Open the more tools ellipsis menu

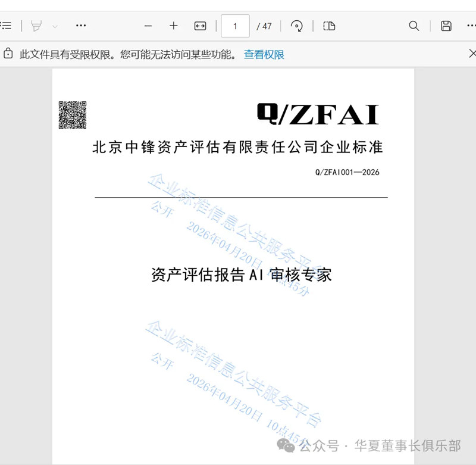(x=81, y=26)
